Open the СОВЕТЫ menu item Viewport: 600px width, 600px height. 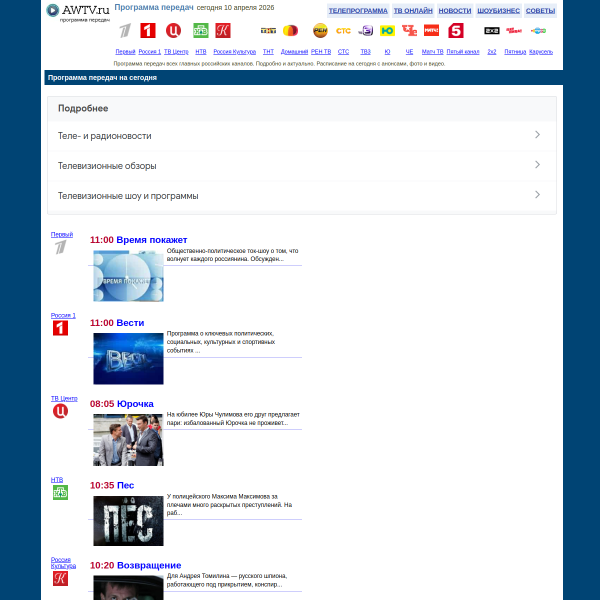pos(540,11)
